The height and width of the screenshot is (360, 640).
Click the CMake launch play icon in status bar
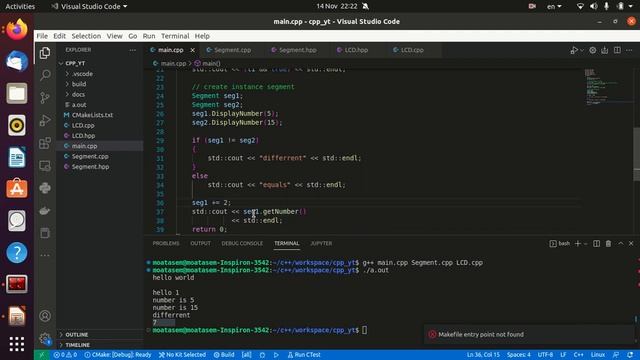pos(276,355)
